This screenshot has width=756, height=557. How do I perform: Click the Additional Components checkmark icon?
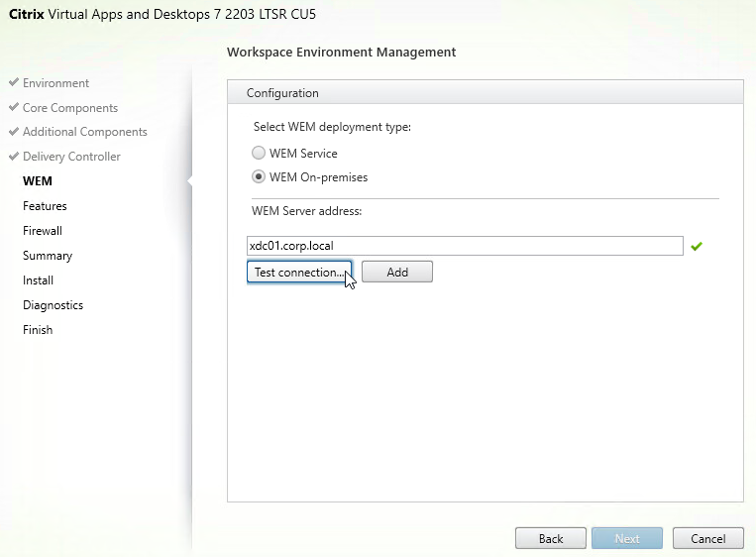pos(14,131)
